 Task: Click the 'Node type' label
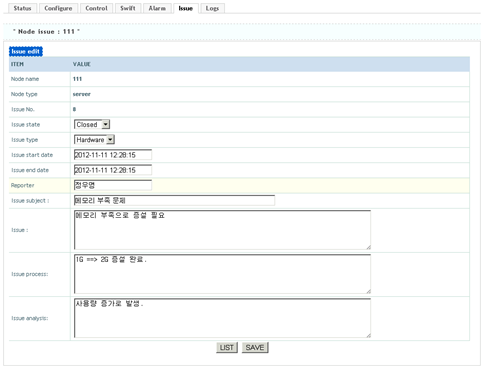(24, 94)
